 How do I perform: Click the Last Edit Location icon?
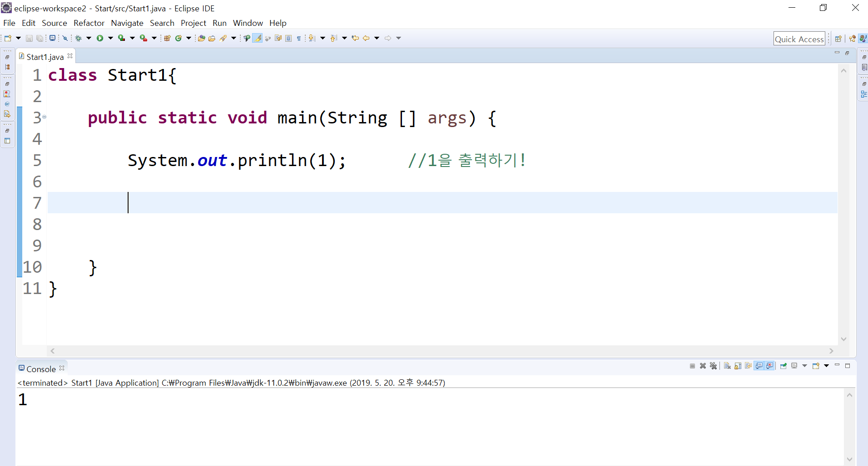(355, 38)
